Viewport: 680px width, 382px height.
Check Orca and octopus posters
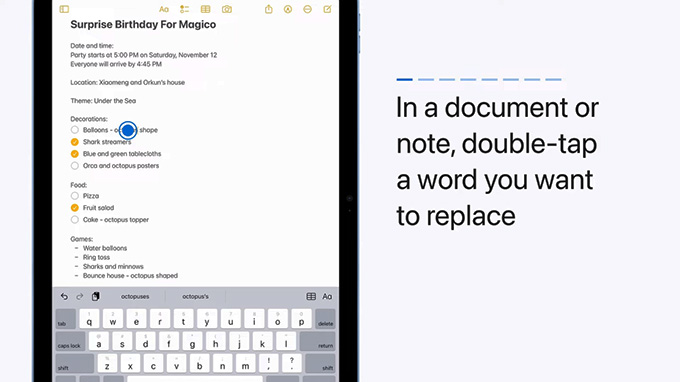tap(75, 166)
